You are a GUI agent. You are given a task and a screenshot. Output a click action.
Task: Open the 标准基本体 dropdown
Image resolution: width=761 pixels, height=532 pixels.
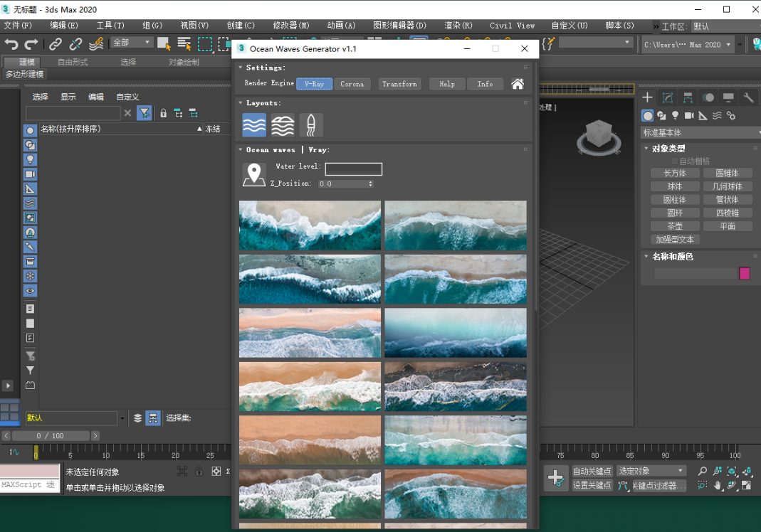coord(700,132)
